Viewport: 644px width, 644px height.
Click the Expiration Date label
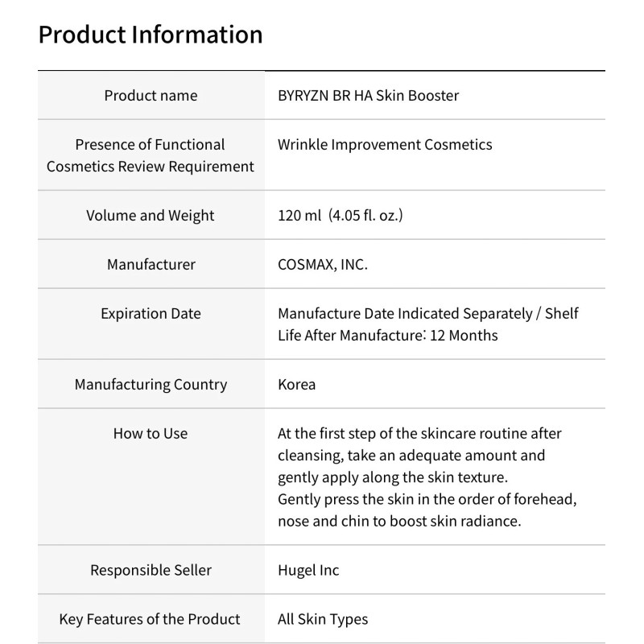click(151, 314)
